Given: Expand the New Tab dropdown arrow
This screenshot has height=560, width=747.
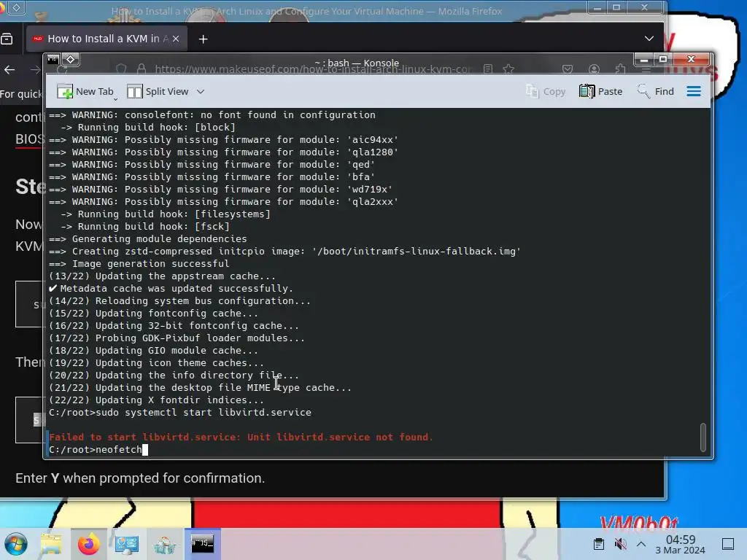Looking at the screenshot, I should tap(116, 98).
